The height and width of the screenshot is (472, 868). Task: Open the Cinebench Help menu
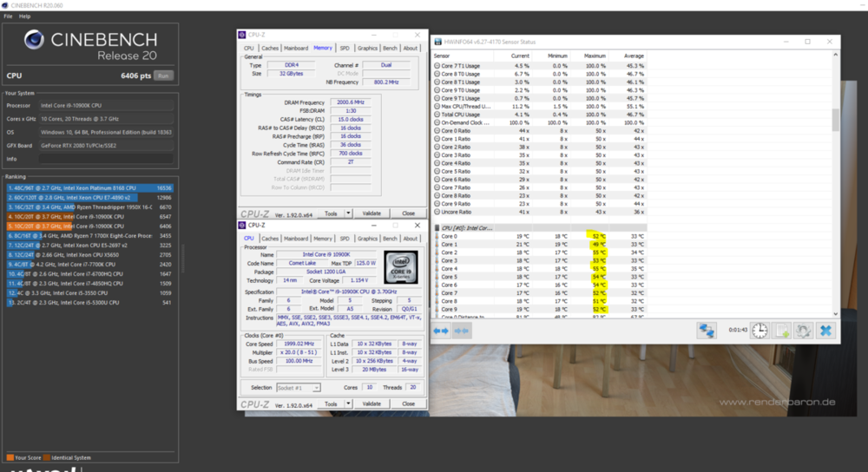click(x=25, y=16)
